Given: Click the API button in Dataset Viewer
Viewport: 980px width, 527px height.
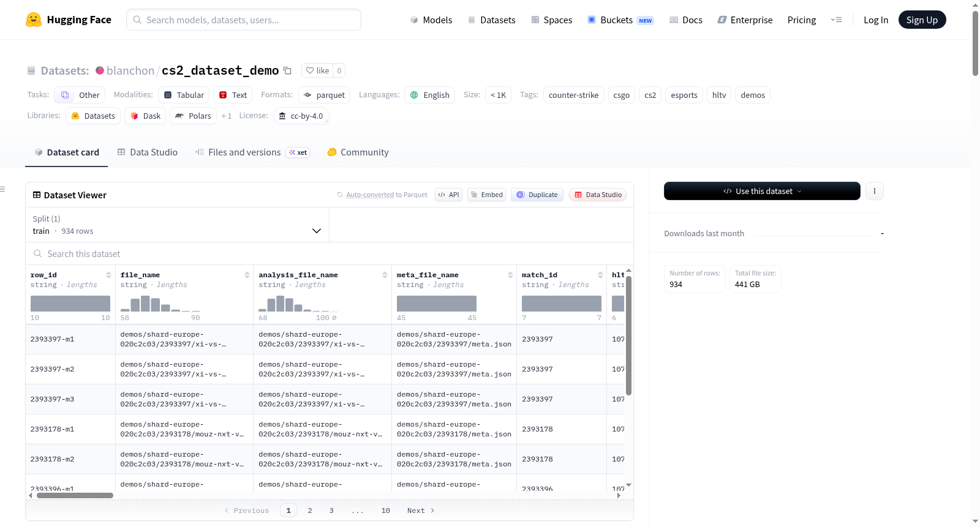Looking at the screenshot, I should click(448, 195).
